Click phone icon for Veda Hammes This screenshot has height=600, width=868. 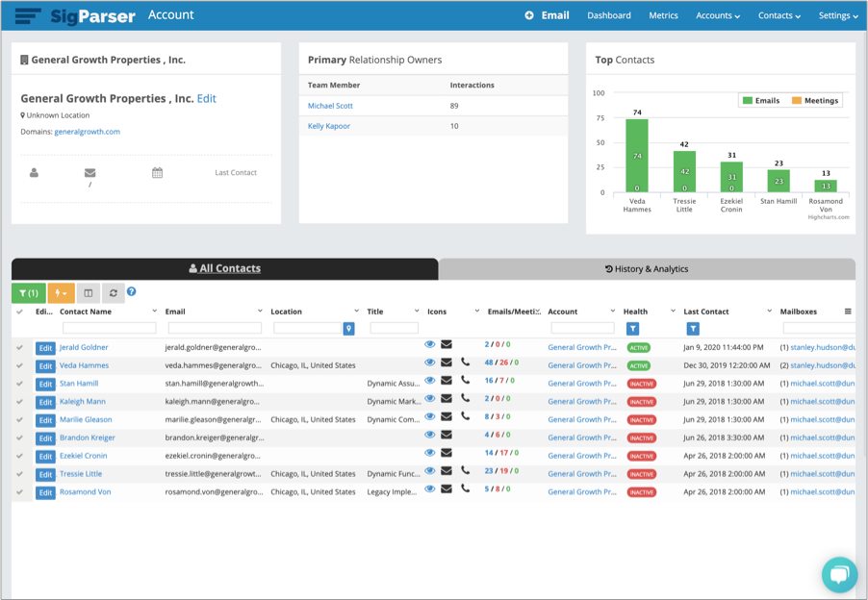click(466, 362)
